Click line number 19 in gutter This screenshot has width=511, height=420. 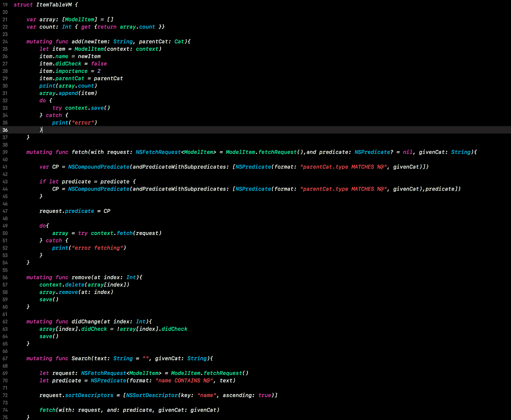[x=5, y=5]
